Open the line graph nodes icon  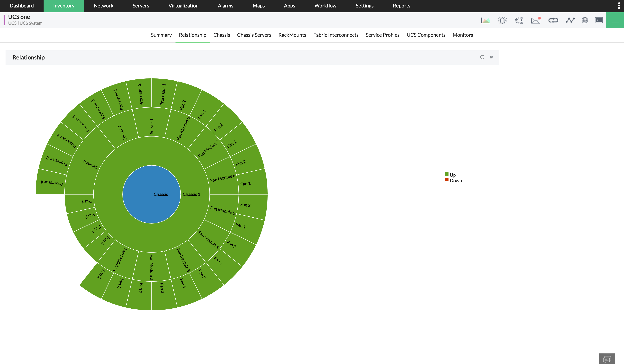point(570,20)
